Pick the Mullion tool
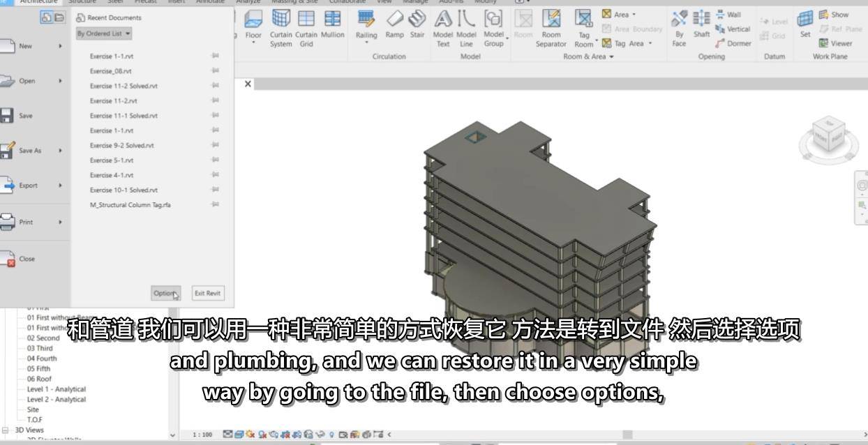868x445 pixels. click(333, 25)
